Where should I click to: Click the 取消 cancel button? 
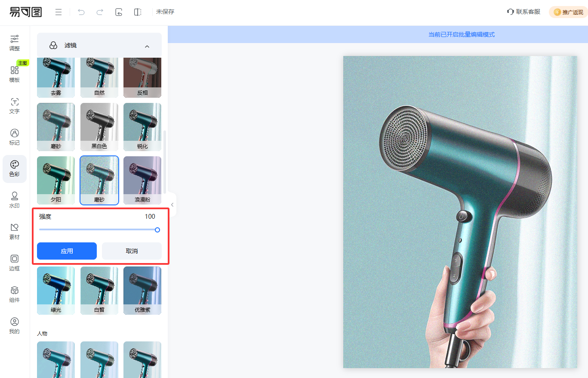pos(132,251)
